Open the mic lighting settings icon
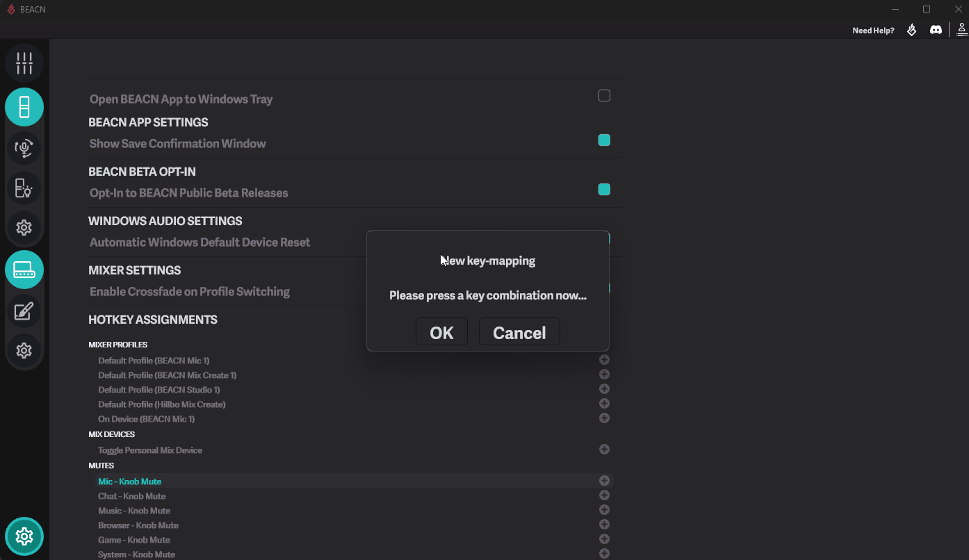 [24, 188]
